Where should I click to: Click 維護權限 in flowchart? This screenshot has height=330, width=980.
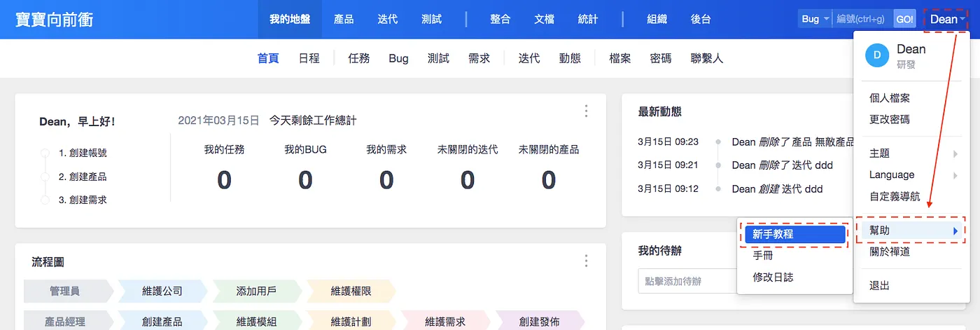351,291
